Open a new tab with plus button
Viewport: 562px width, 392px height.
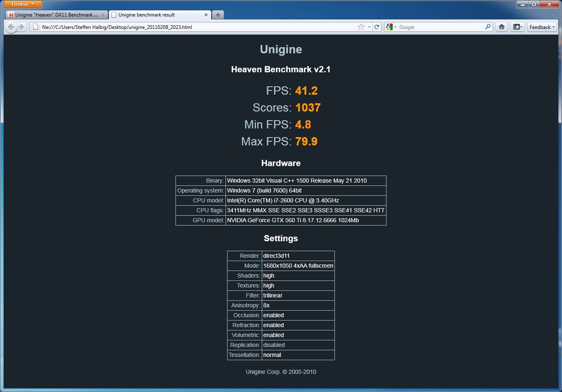pos(218,15)
